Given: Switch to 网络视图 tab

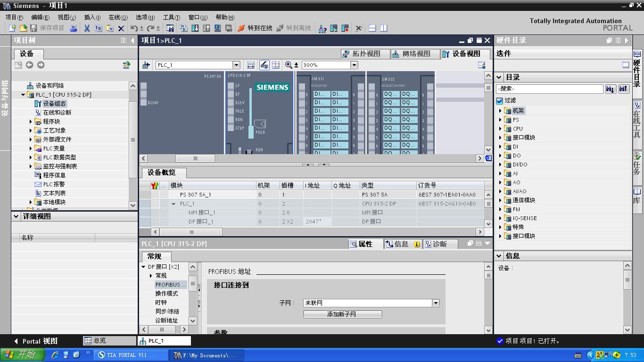Looking at the screenshot, I should click(x=411, y=54).
